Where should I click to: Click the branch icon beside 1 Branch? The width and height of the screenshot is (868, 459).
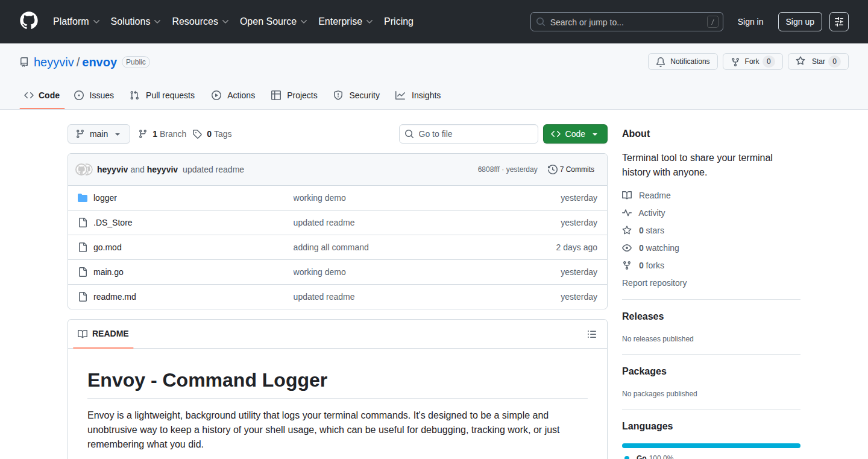(143, 134)
